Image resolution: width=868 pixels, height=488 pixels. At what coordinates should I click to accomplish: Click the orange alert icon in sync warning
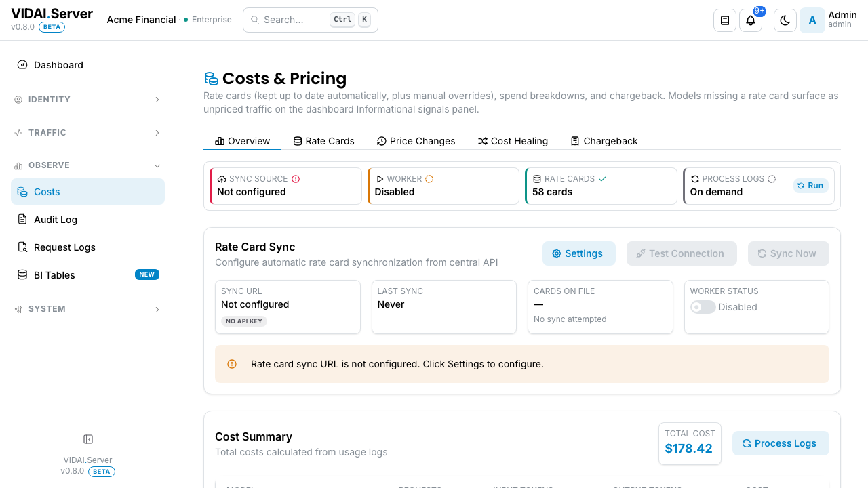click(232, 364)
